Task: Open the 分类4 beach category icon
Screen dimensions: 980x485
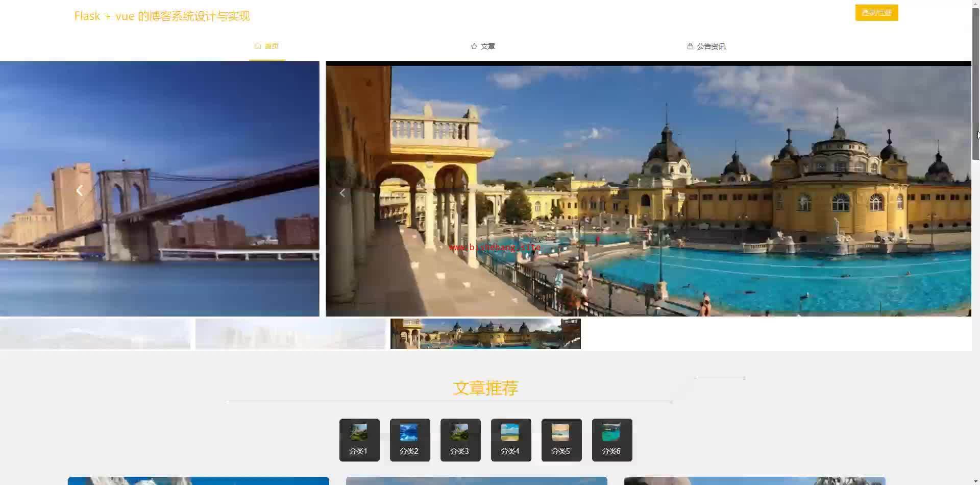Action: click(511, 440)
